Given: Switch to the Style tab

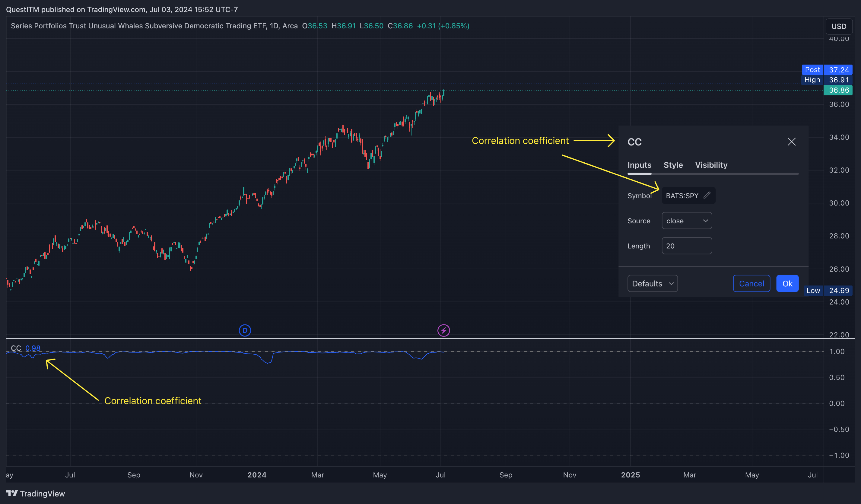Looking at the screenshot, I should click(x=673, y=165).
